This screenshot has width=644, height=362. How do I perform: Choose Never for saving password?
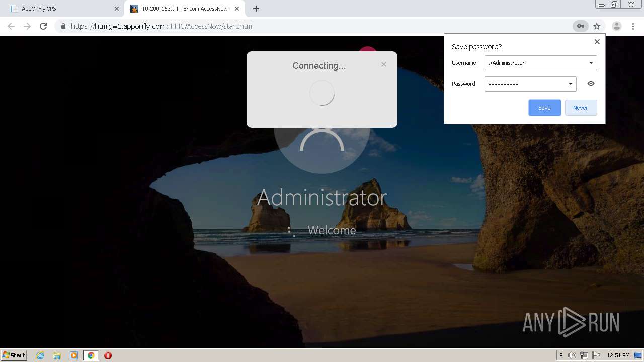(581, 108)
